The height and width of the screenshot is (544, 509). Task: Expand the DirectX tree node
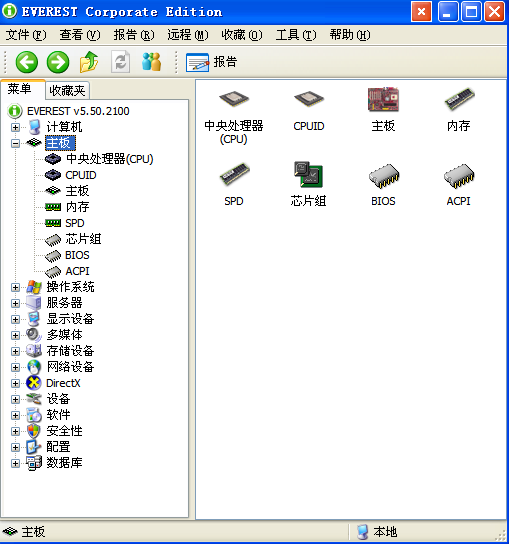coord(15,383)
